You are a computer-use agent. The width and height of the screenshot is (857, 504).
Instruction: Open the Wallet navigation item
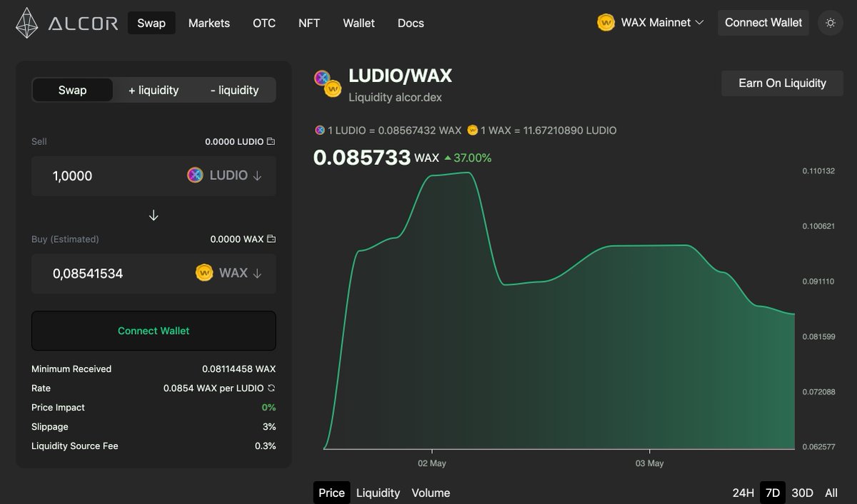[x=359, y=23]
